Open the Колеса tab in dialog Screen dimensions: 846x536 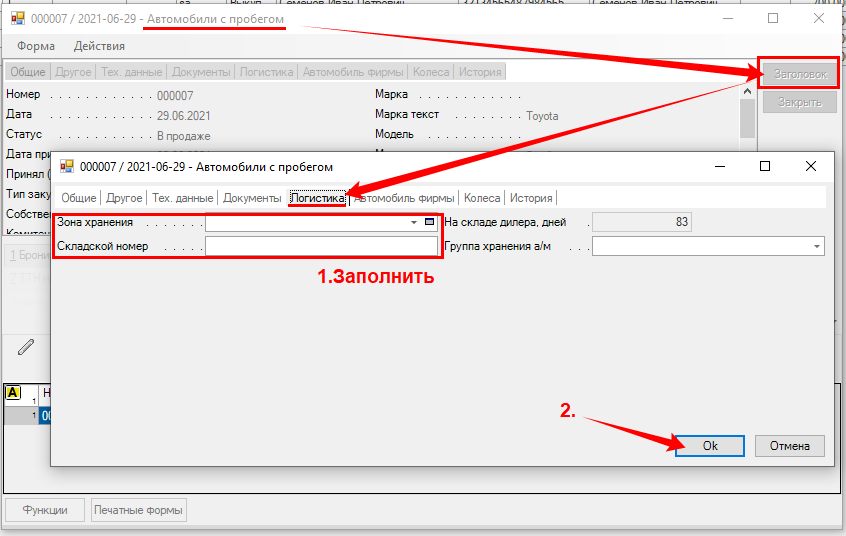(482, 198)
